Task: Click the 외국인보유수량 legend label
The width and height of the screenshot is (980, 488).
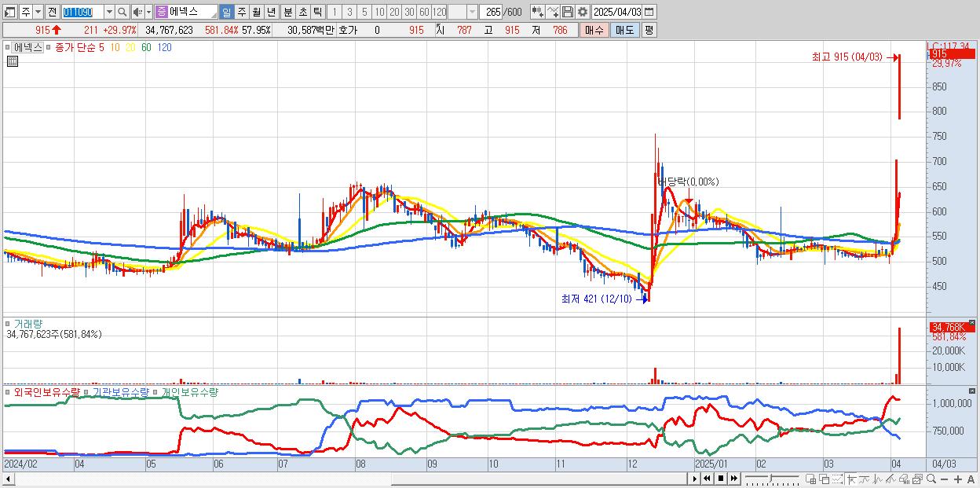Action: [x=46, y=391]
